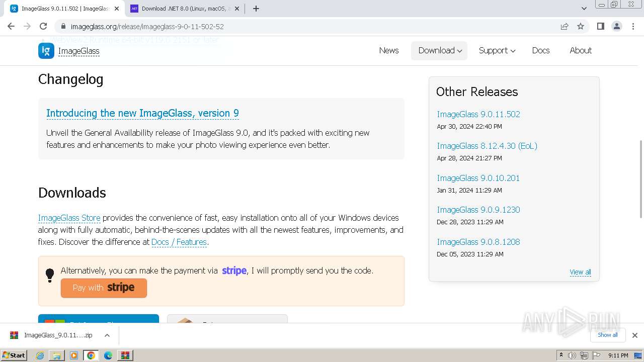Launch Windows Media Player from taskbar
644x362 pixels.
[74, 355]
